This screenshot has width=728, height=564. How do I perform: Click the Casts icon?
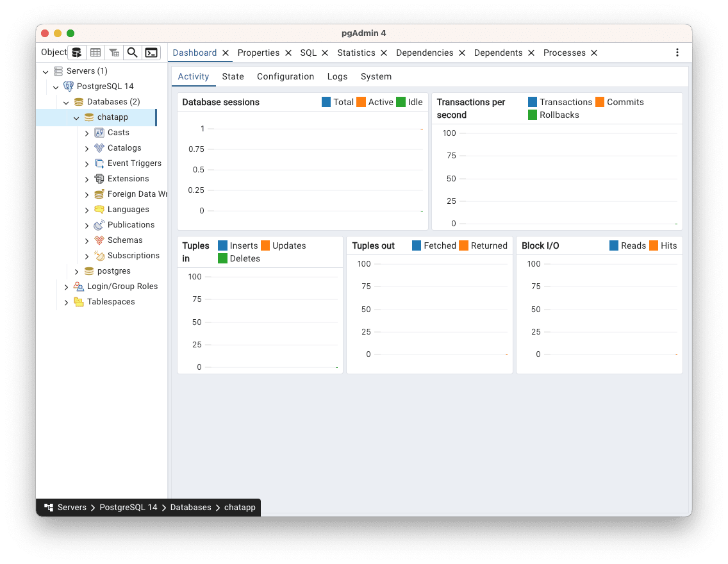click(99, 133)
